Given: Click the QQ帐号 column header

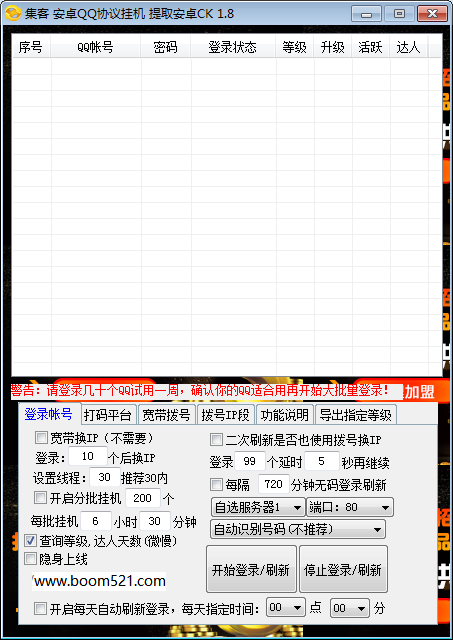Looking at the screenshot, I should coord(95,47).
